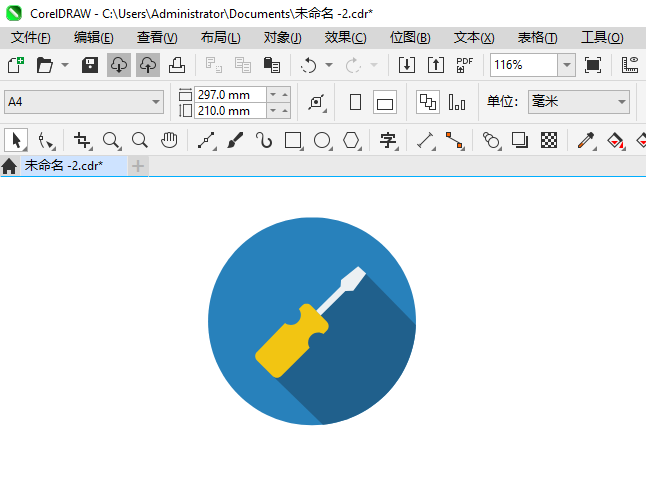Image resolution: width=646 pixels, height=503 pixels.
Task: Toggle the all pages layout icon
Action: click(428, 102)
